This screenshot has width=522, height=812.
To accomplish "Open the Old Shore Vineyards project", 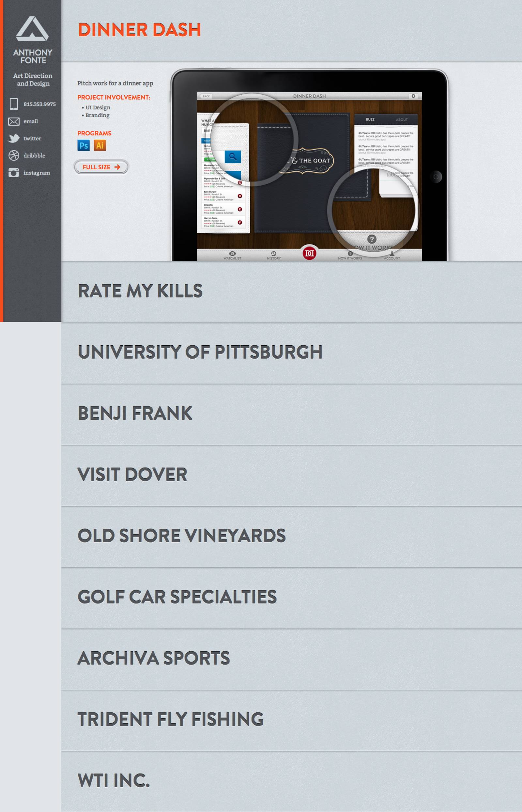I will point(181,536).
